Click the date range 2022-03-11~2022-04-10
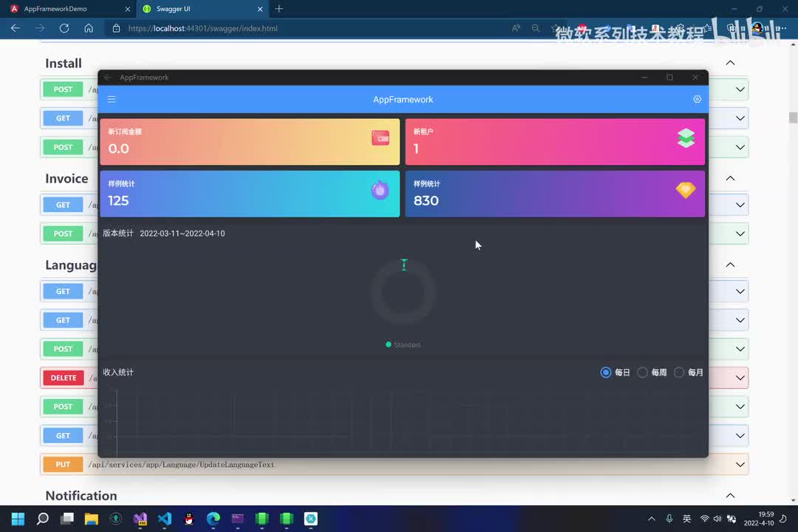 click(183, 233)
